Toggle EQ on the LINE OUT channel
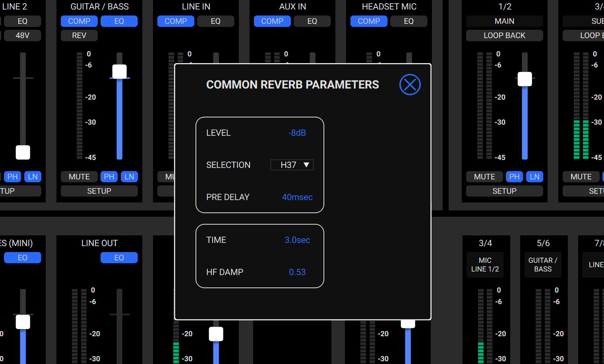 pyautogui.click(x=119, y=258)
